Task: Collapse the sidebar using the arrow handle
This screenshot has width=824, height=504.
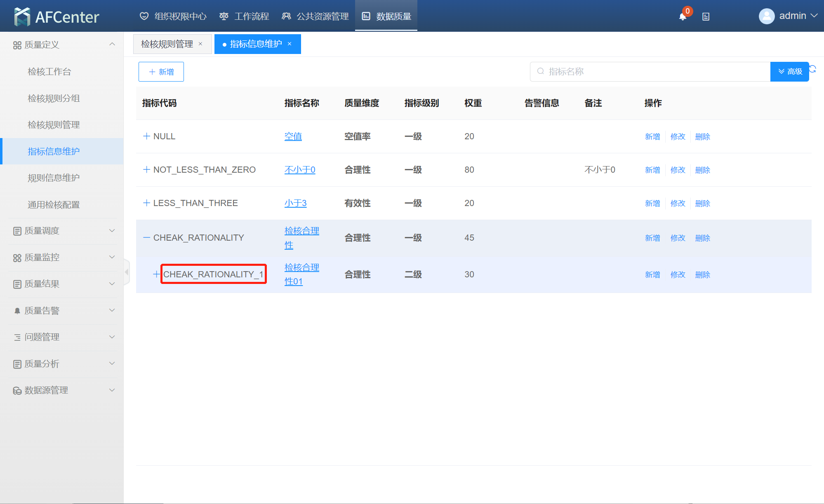Action: point(127,272)
